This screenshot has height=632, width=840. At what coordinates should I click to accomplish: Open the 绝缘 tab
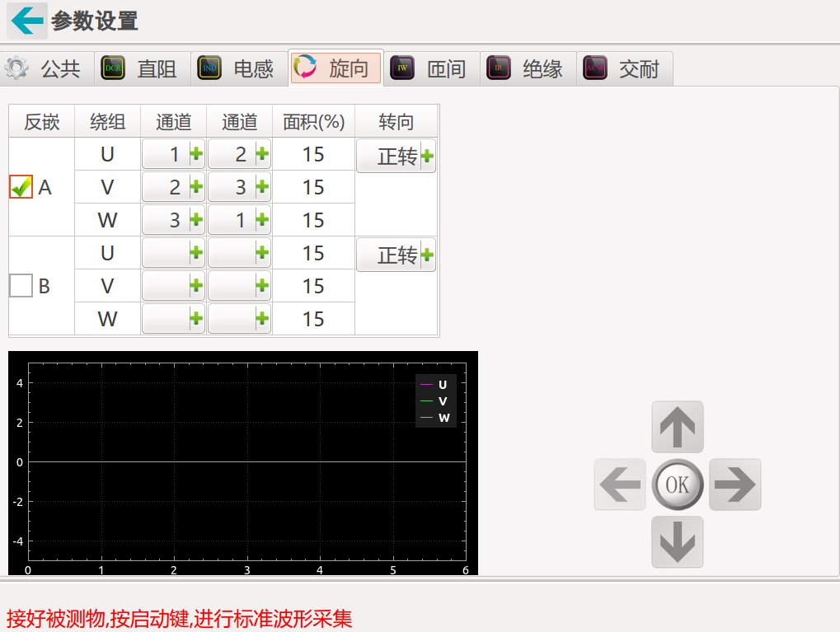click(x=528, y=68)
